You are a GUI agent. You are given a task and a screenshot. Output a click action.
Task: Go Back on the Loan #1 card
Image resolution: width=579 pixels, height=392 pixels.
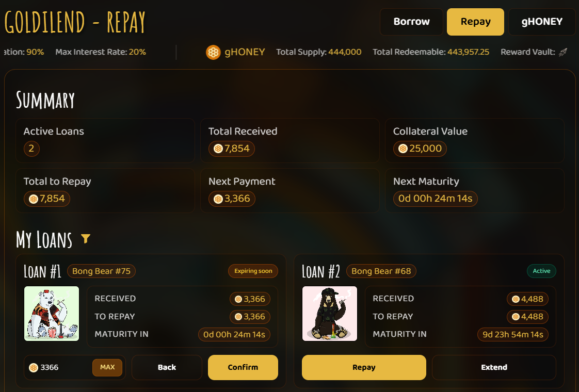point(167,368)
